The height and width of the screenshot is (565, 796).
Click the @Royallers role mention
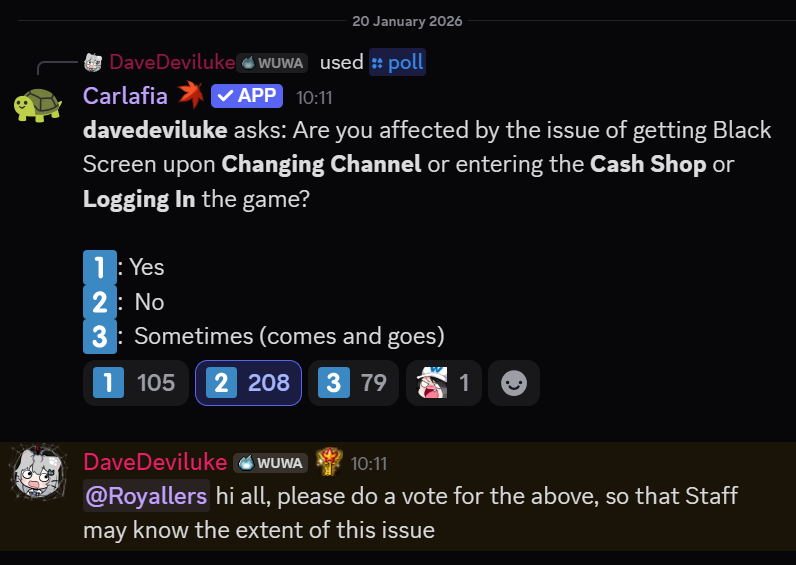click(146, 496)
